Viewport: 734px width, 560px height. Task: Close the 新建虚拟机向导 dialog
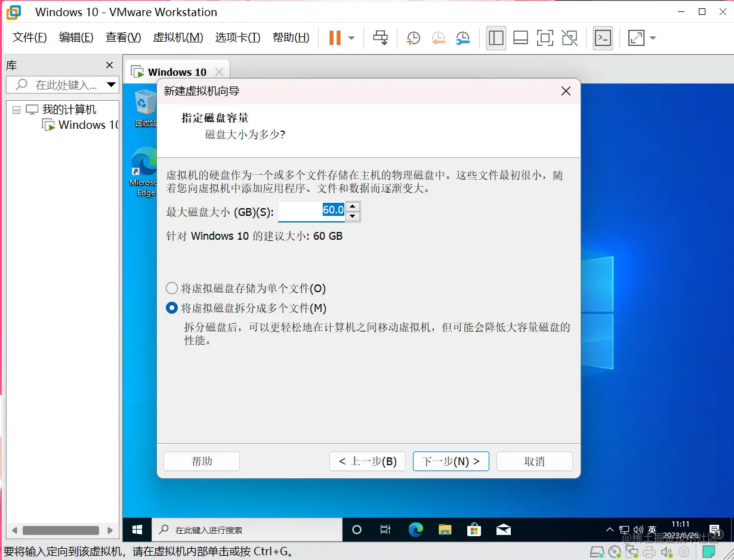click(x=566, y=91)
